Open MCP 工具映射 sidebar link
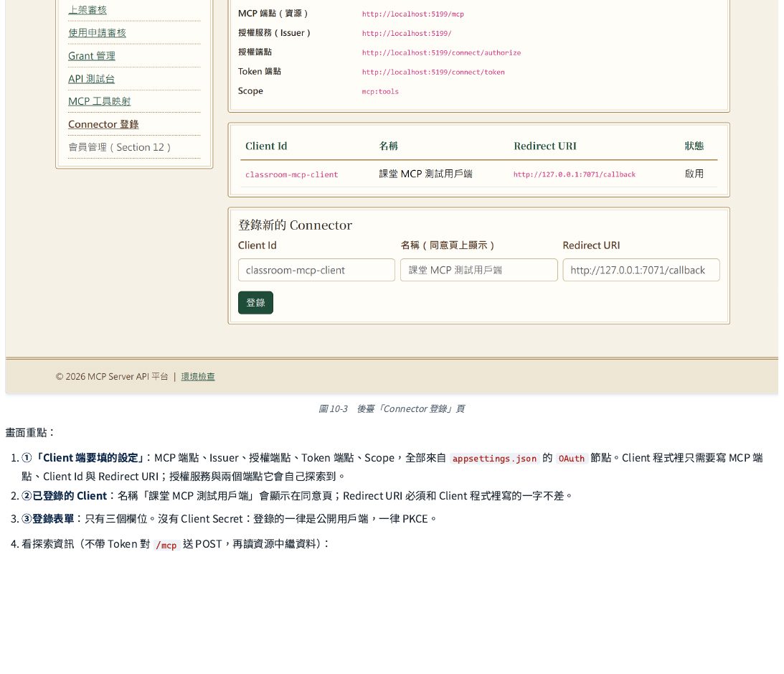 coord(100,102)
